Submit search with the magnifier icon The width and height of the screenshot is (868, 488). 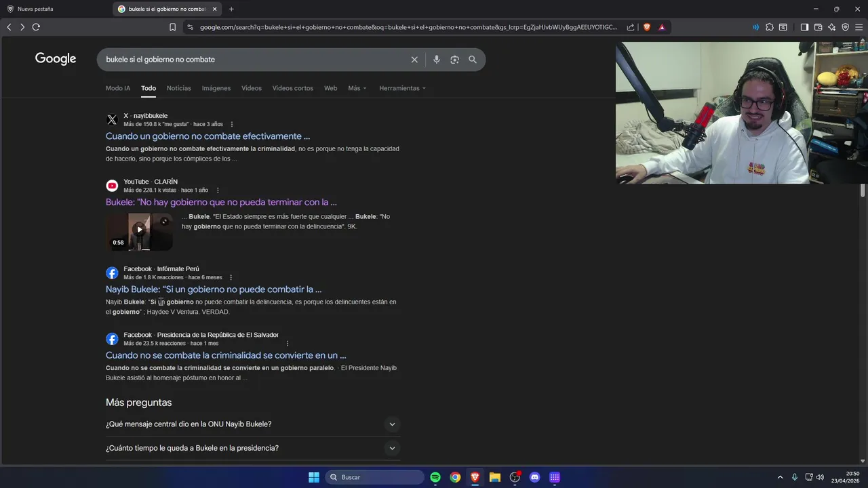click(473, 60)
